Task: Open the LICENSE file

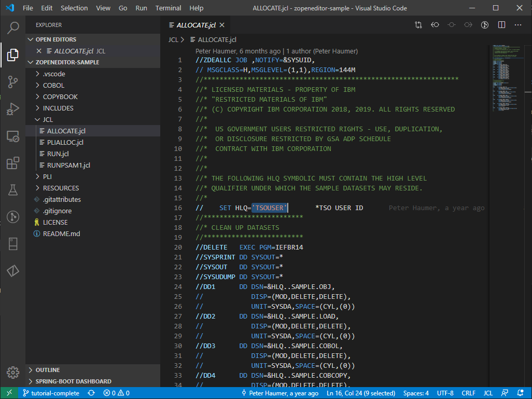Action: tap(93, 223)
